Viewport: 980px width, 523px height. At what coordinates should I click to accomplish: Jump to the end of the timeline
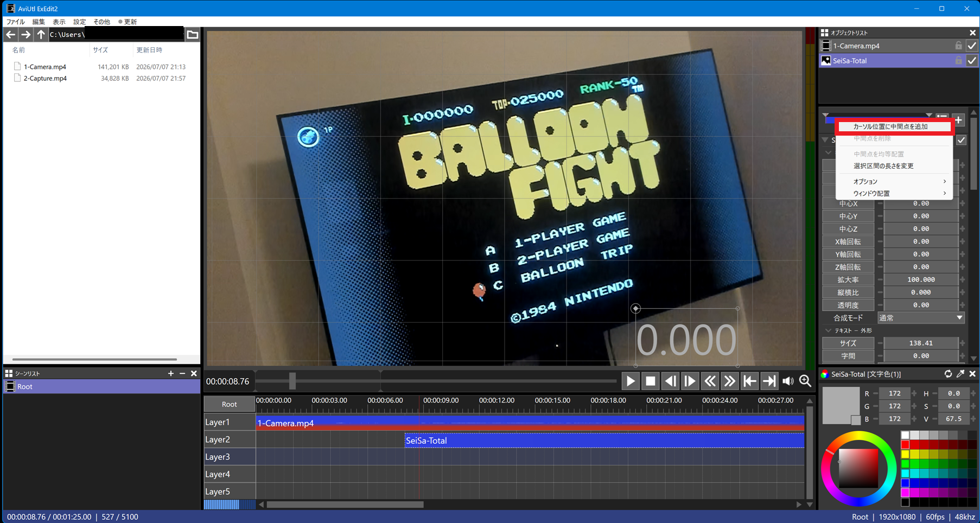pos(769,381)
